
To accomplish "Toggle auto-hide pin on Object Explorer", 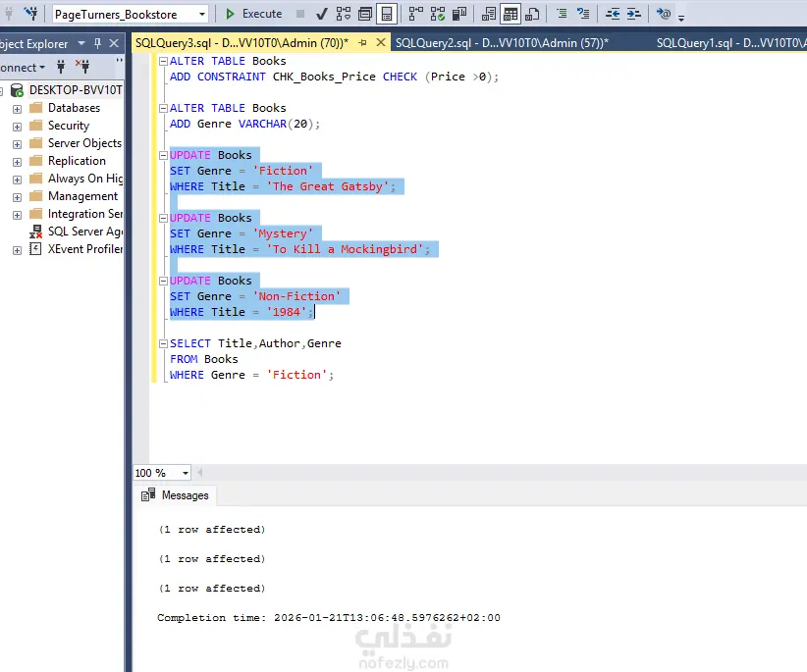I will pyautogui.click(x=98, y=44).
